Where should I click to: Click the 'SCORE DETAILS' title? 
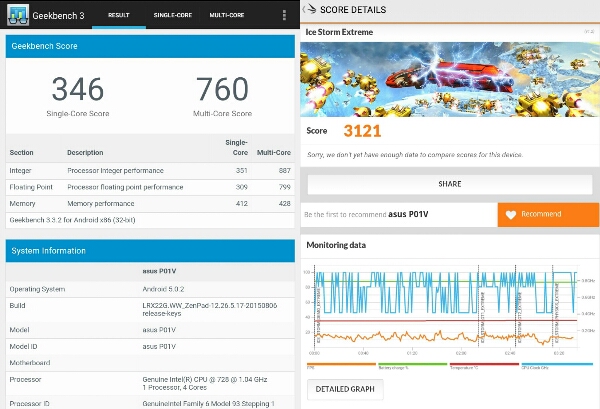[x=353, y=10]
